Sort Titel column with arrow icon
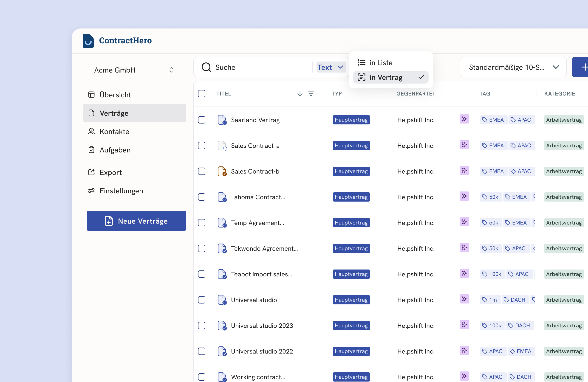588x382 pixels. pyautogui.click(x=300, y=94)
